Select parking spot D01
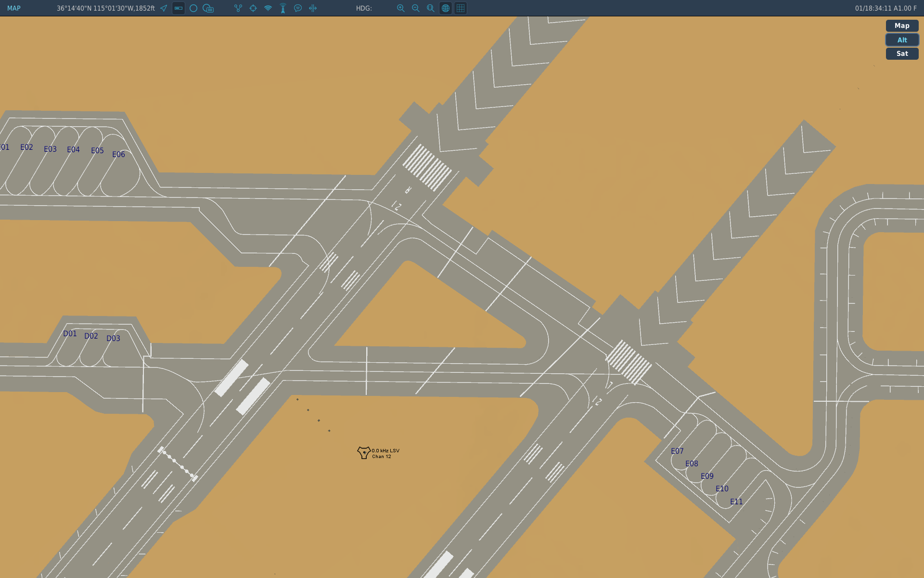Viewport: 924px width, 578px height. pos(70,333)
